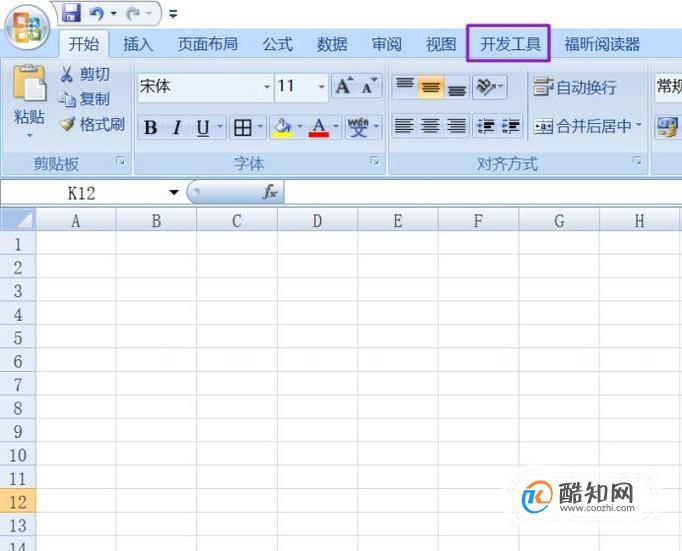Image resolution: width=682 pixels, height=551 pixels.
Task: Activate the 格式刷 format painter
Action: pyautogui.click(x=92, y=124)
